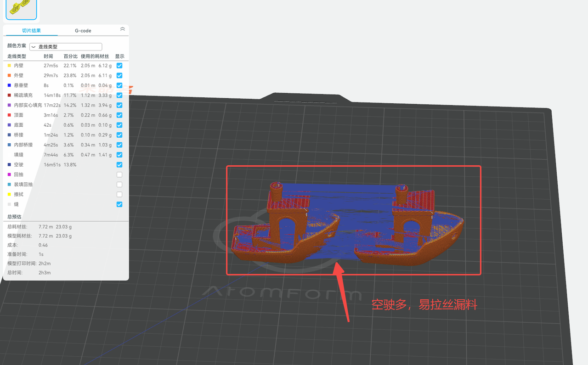Viewport: 588px width, 365px height.
Task: Click the purple 内部实心填充 swatch
Action: click(9, 105)
